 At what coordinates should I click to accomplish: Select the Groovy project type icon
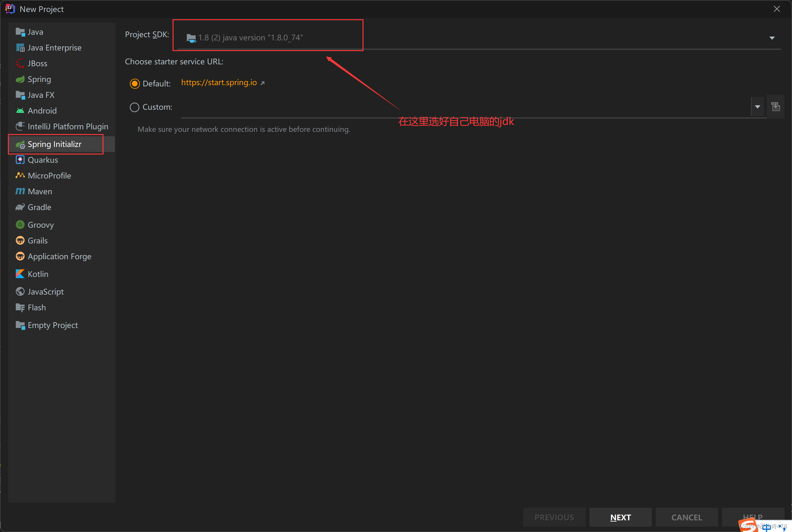(21, 225)
